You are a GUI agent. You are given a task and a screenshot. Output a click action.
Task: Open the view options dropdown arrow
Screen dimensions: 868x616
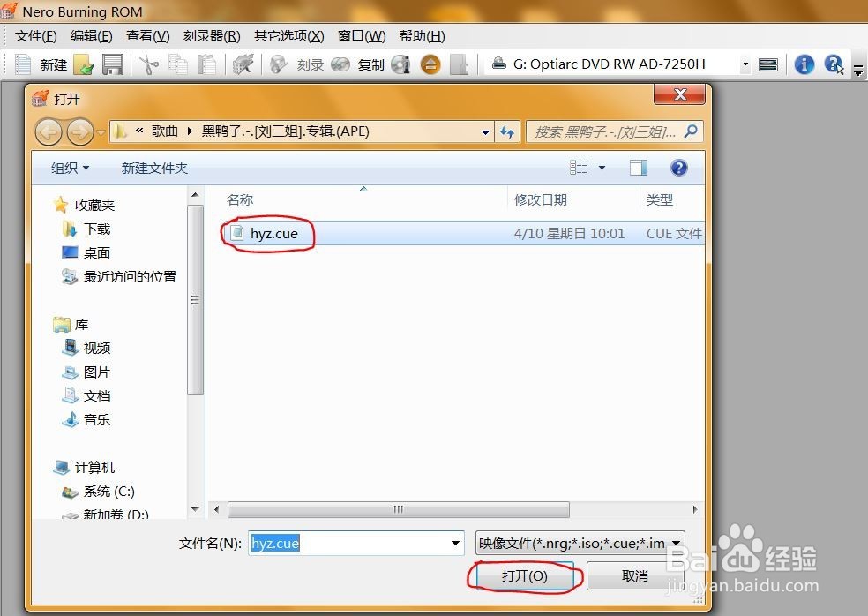(x=602, y=168)
